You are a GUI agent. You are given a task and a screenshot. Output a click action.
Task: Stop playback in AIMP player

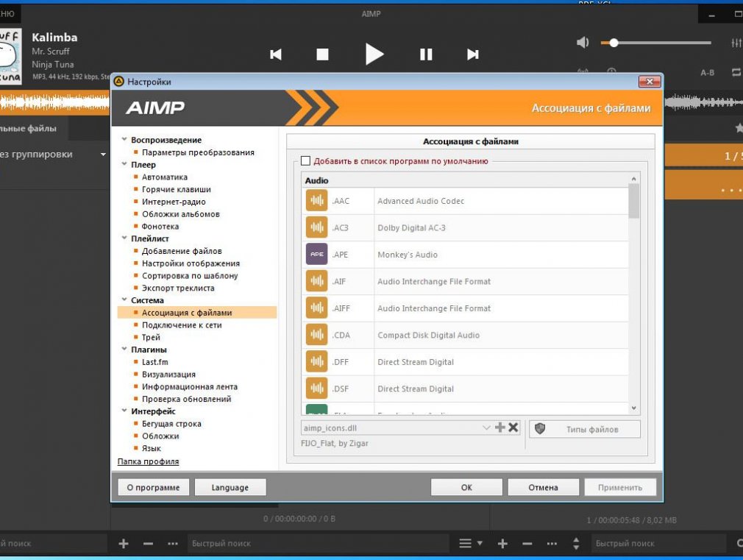(322, 54)
